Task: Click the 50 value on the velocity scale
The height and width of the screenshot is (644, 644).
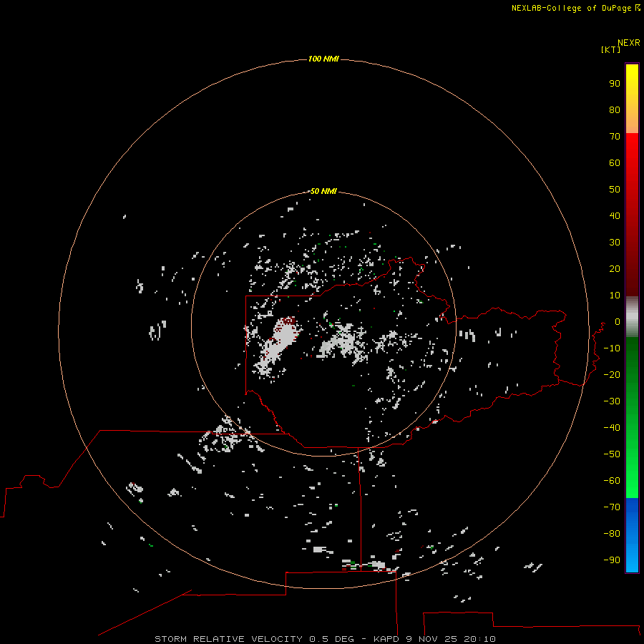Action: pos(615,190)
